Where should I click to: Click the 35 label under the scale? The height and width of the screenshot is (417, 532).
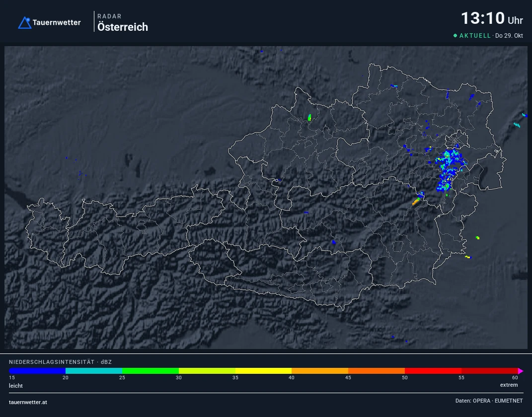pos(235,378)
